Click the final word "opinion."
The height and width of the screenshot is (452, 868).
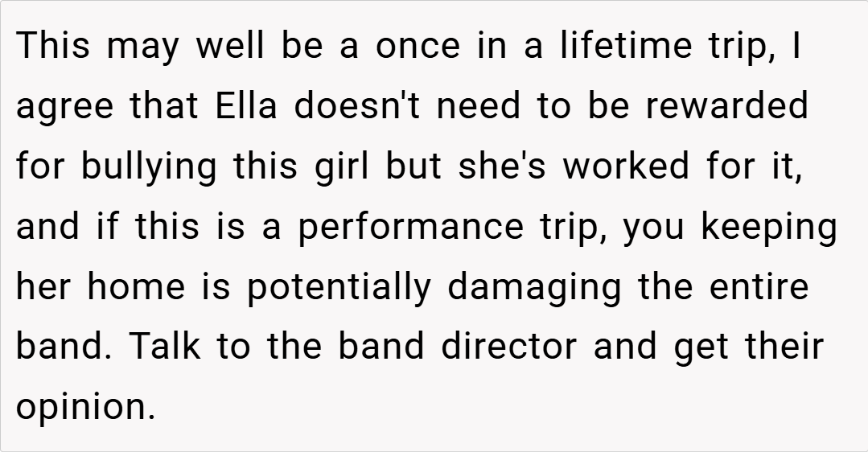coord(85,408)
